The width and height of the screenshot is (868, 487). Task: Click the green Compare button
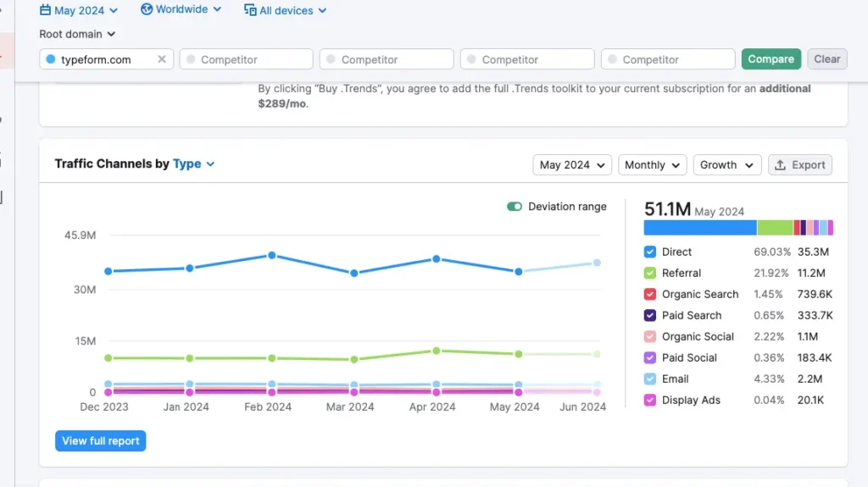(771, 58)
